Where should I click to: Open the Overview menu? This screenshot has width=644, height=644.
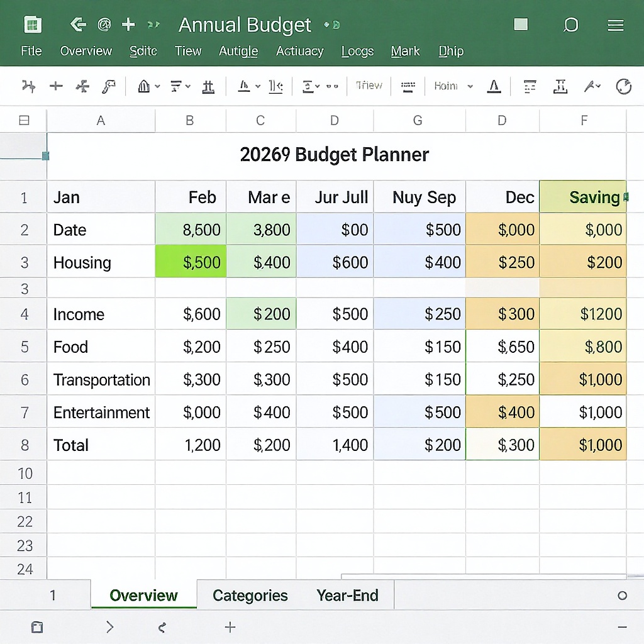pos(86,51)
